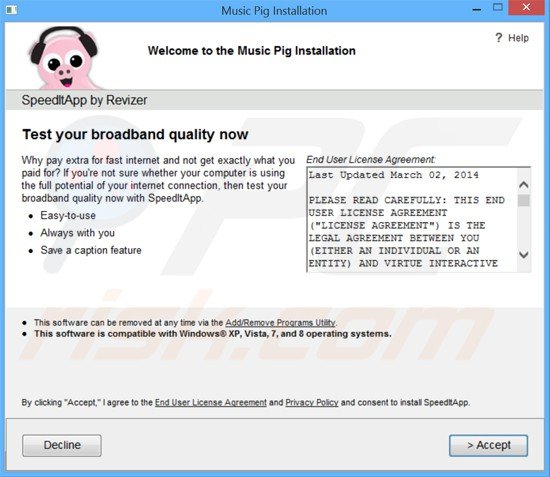Image resolution: width=550 pixels, height=477 pixels.
Task: Open the End User License Agreement link
Action: (x=210, y=402)
